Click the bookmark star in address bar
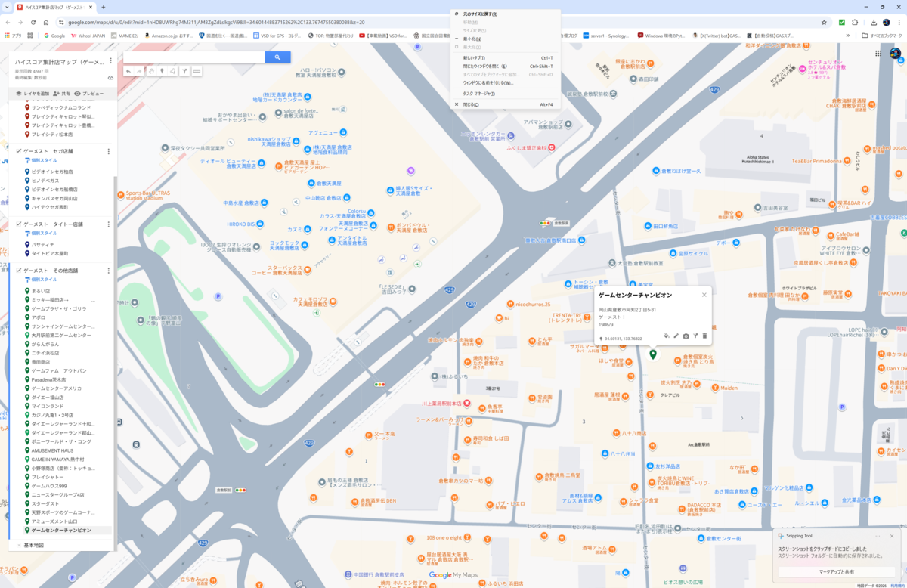907x588 pixels. pos(824,22)
